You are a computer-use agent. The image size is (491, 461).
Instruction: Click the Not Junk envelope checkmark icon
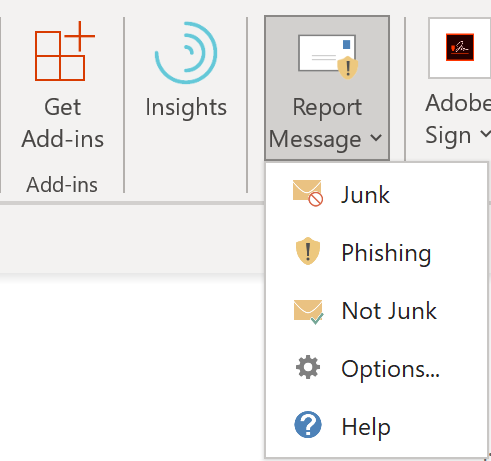point(308,312)
